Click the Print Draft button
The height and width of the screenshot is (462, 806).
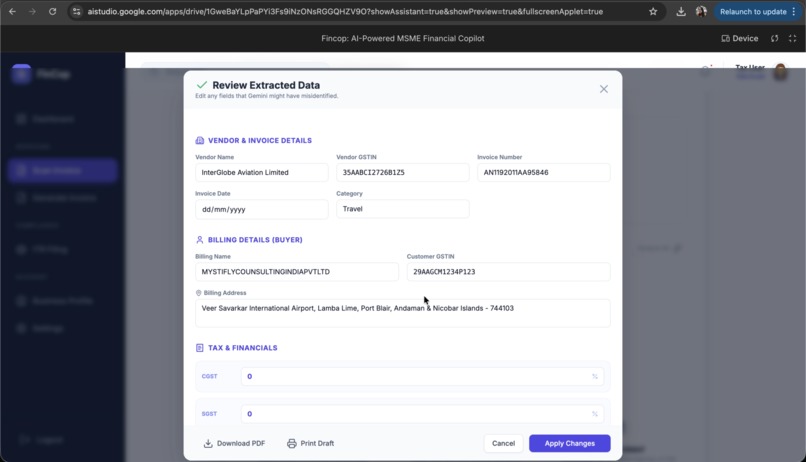[310, 443]
